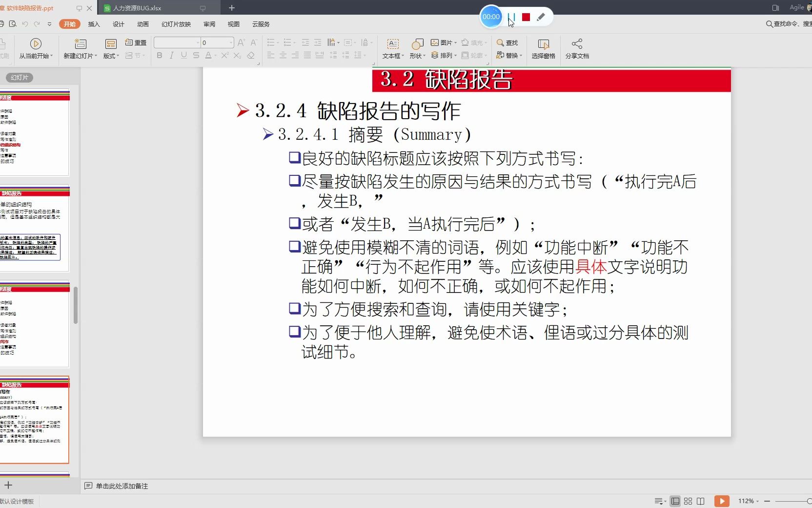
Task: Open the 幻灯片放映 ribbon tab
Action: 176,24
